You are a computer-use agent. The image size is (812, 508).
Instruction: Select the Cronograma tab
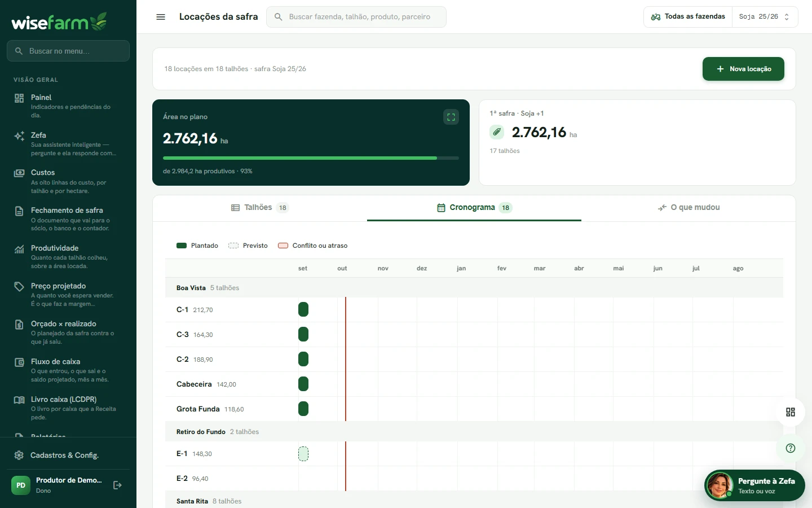[474, 208]
